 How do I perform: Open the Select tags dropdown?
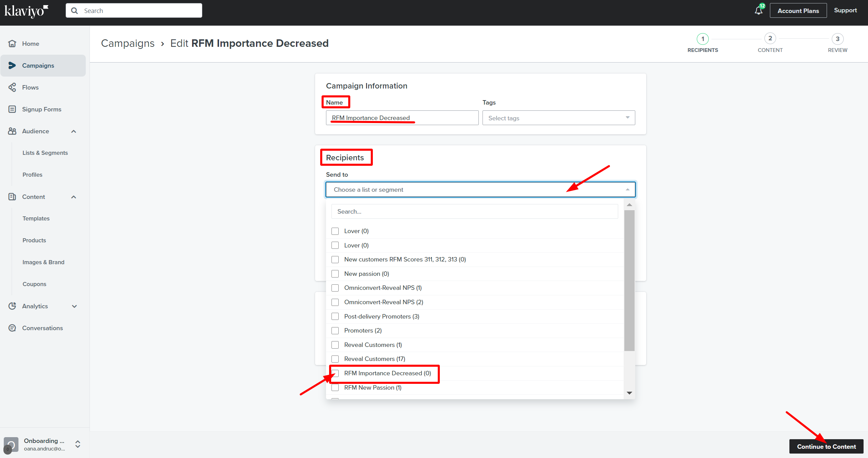click(558, 118)
